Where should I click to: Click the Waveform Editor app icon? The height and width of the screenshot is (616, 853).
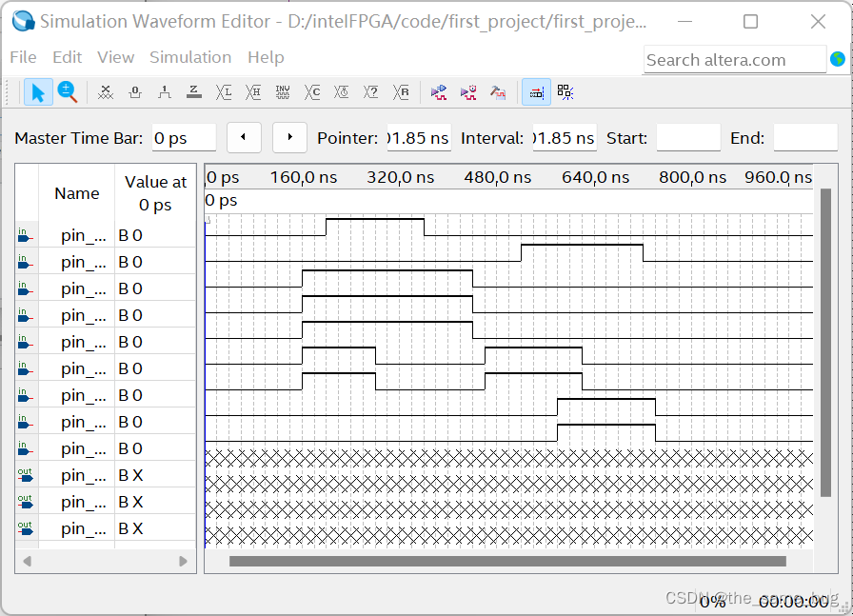point(23,21)
